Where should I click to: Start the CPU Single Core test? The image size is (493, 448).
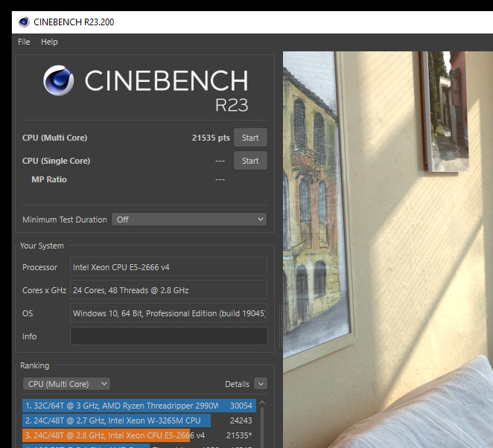point(250,161)
